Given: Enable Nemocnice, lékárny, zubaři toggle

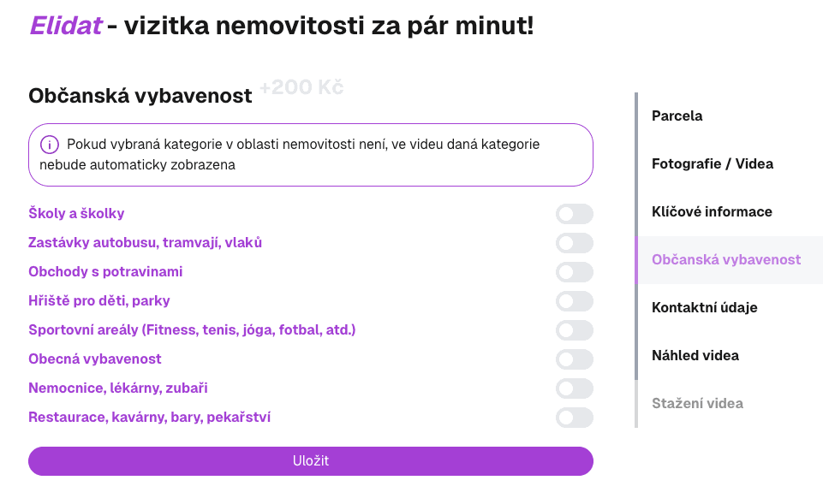Looking at the screenshot, I should coord(574,388).
